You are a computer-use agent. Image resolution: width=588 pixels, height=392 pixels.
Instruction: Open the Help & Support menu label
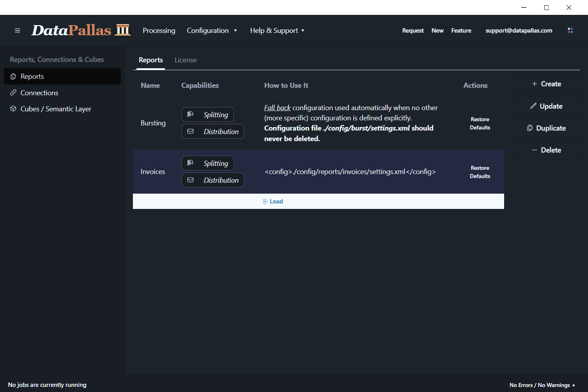click(274, 31)
